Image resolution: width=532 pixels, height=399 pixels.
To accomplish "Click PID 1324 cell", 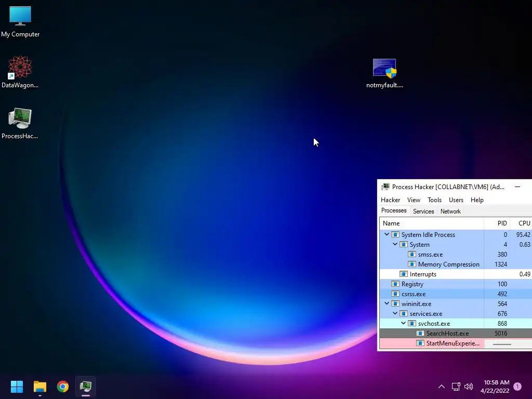I will pos(497,264).
